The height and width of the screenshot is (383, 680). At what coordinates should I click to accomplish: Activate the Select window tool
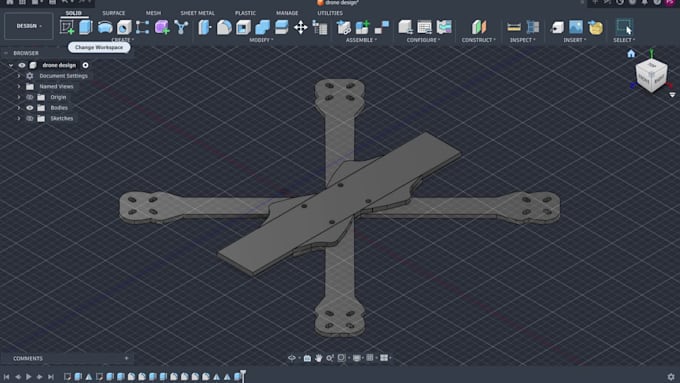(x=624, y=27)
